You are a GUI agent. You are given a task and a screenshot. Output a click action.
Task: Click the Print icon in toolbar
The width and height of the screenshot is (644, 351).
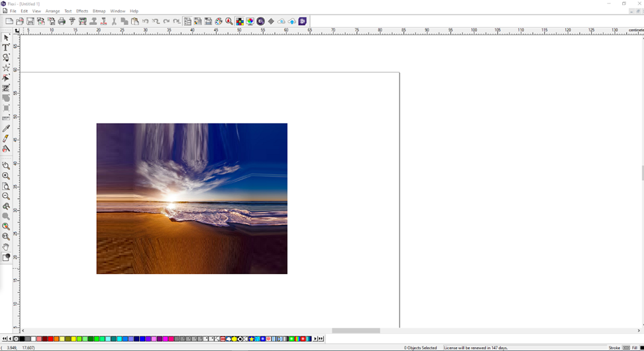(x=62, y=21)
